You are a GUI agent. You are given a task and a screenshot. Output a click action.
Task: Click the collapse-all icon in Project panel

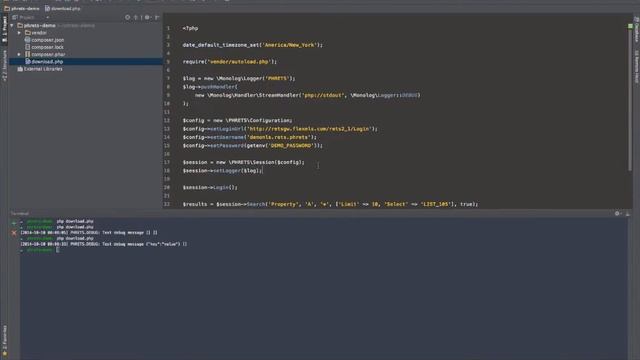pos(136,18)
